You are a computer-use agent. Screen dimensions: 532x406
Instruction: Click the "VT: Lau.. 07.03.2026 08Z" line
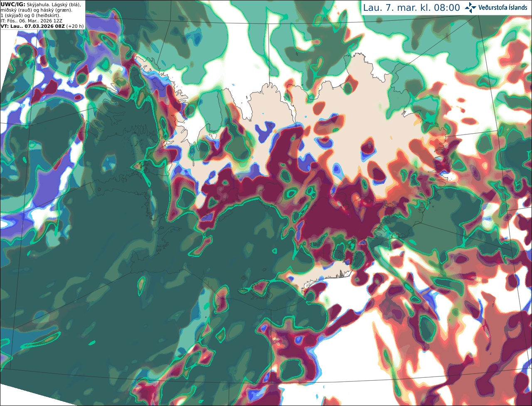32,26
